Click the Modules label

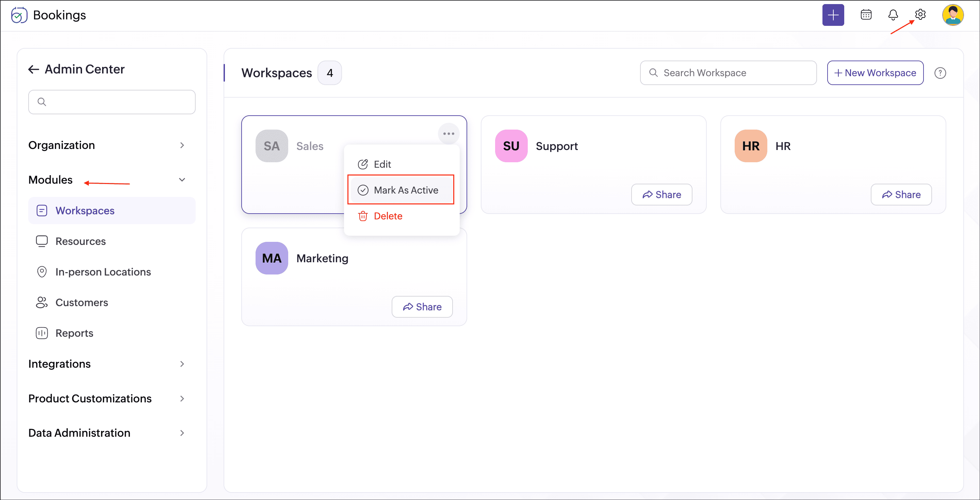[x=51, y=180]
